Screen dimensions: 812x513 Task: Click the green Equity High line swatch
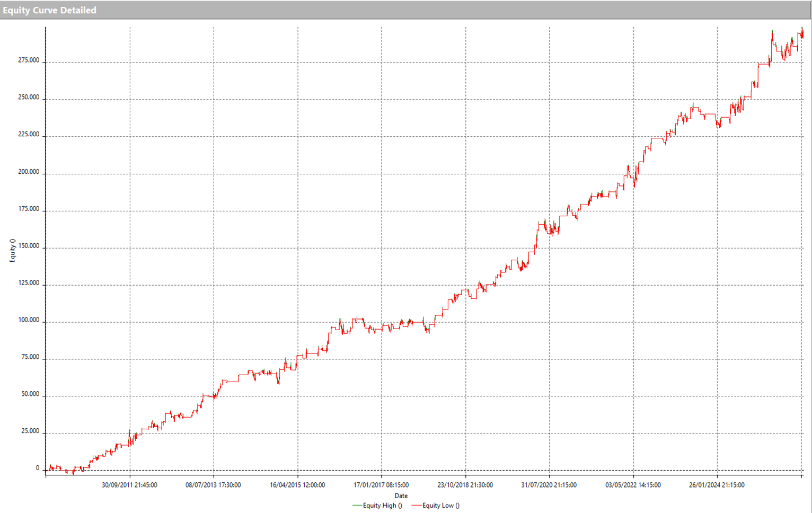(357, 506)
